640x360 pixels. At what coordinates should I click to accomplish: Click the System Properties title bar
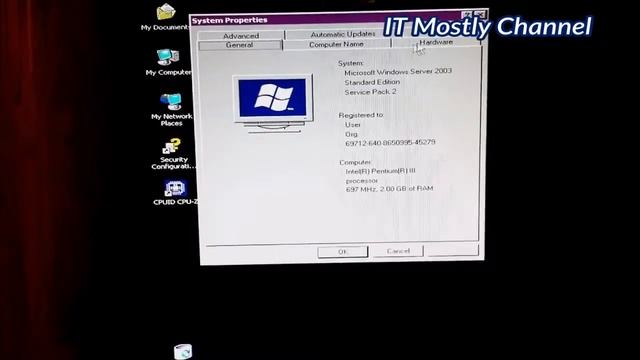[327, 19]
